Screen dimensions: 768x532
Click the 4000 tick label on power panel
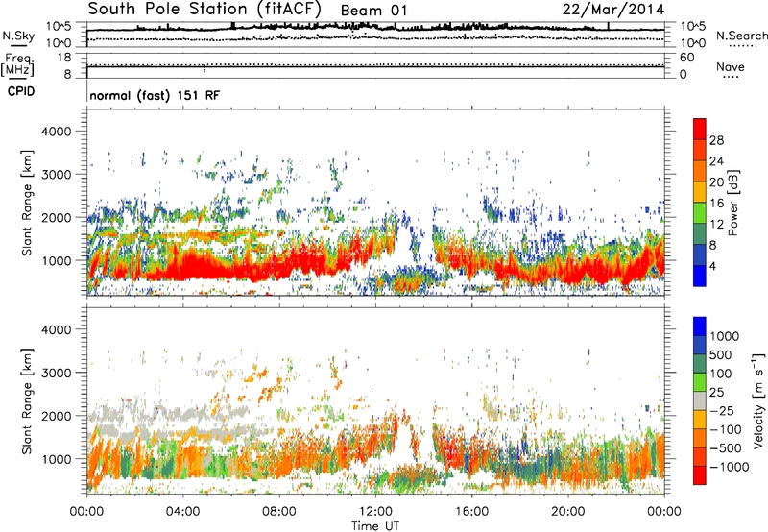click(57, 132)
